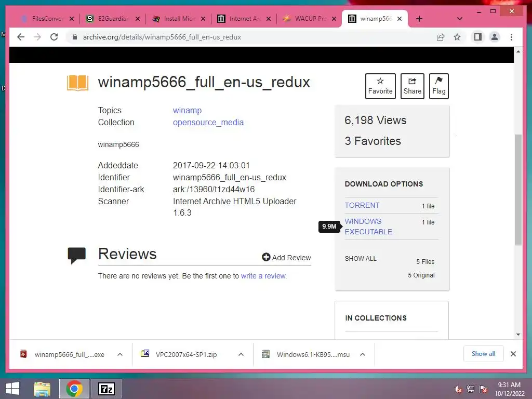Click Chrome taskbar icon
The image size is (532, 399).
point(74,389)
